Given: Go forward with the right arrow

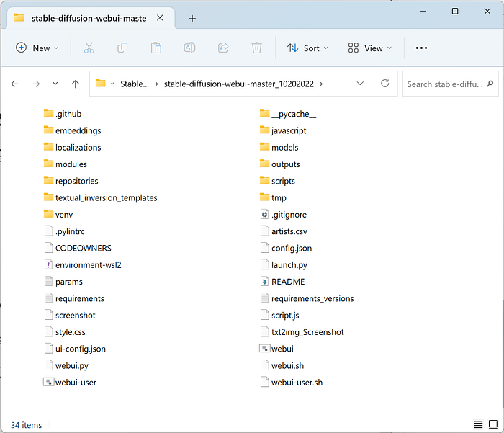Looking at the screenshot, I should (36, 84).
